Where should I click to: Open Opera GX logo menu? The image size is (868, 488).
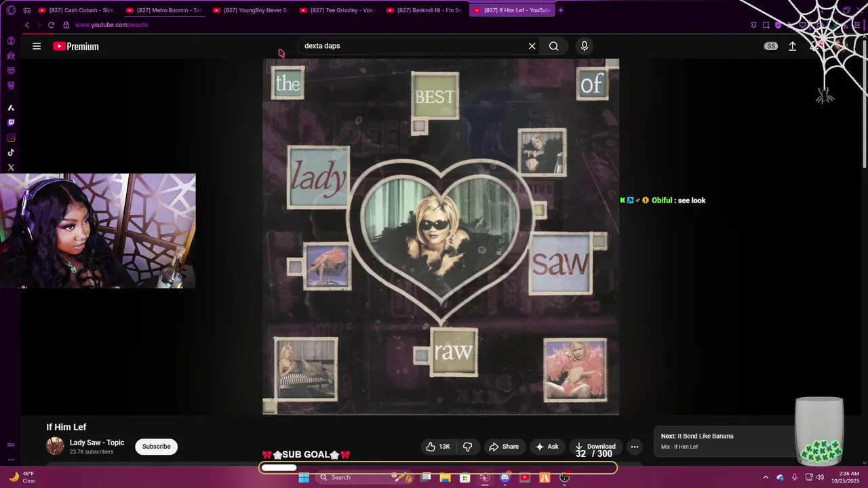pos(11,10)
